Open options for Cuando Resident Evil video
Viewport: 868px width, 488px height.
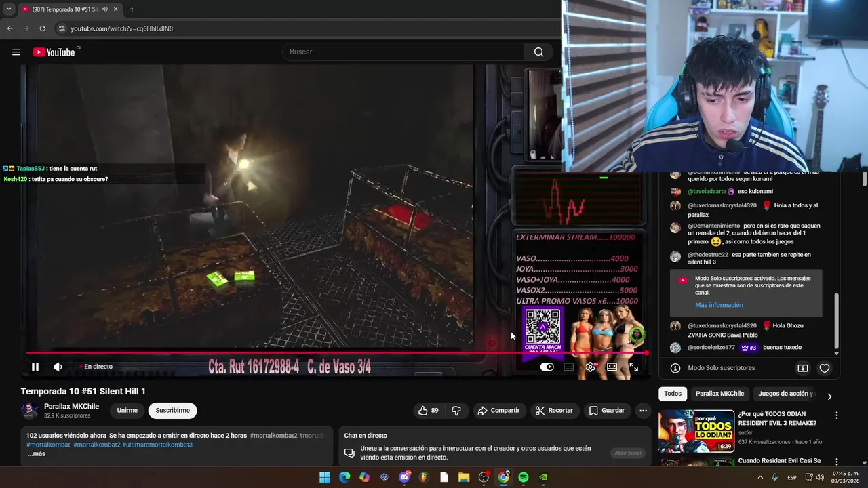[x=836, y=462]
